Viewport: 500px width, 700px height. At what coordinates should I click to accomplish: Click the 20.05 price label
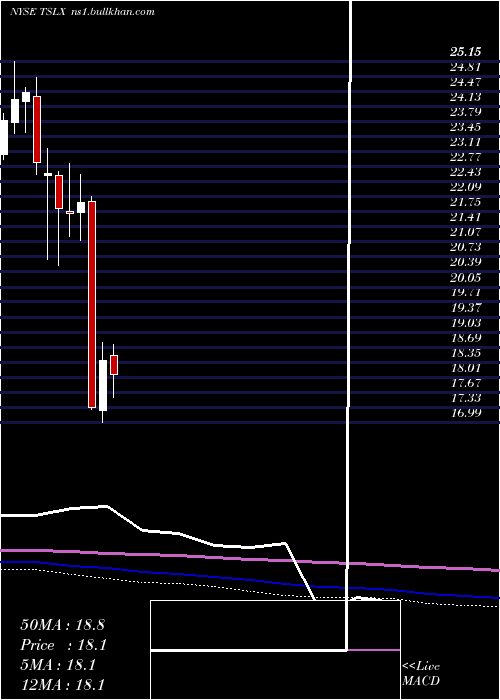coord(465,278)
